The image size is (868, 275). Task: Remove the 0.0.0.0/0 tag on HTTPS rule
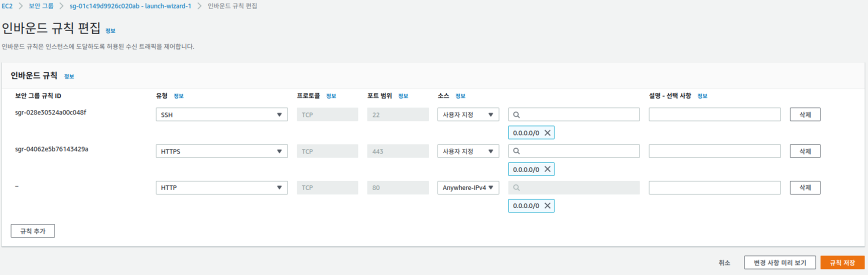coord(547,170)
